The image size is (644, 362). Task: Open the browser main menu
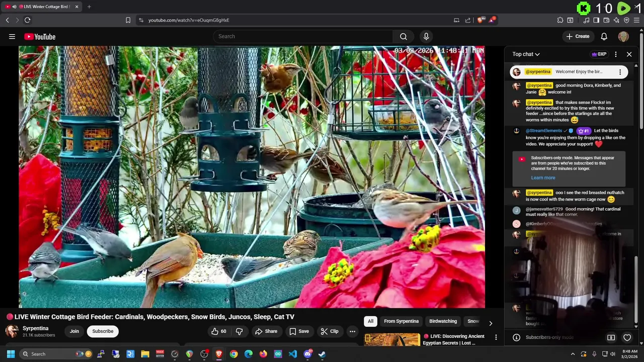coord(637,20)
